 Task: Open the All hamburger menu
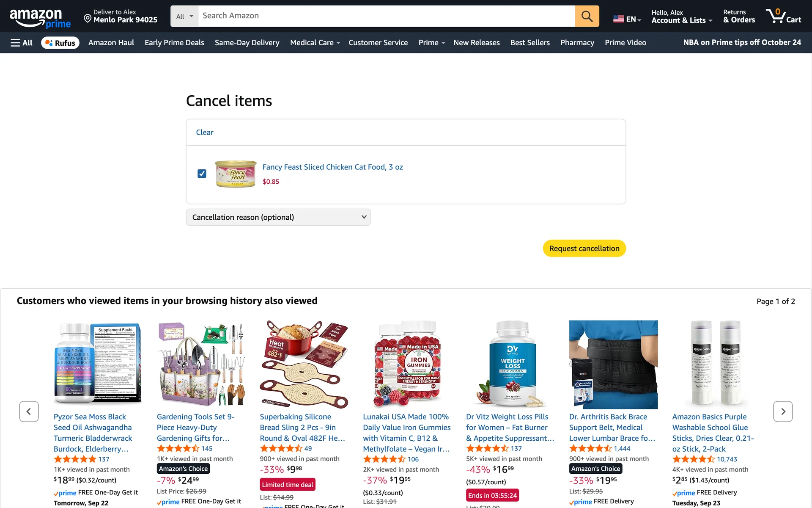coord(22,43)
